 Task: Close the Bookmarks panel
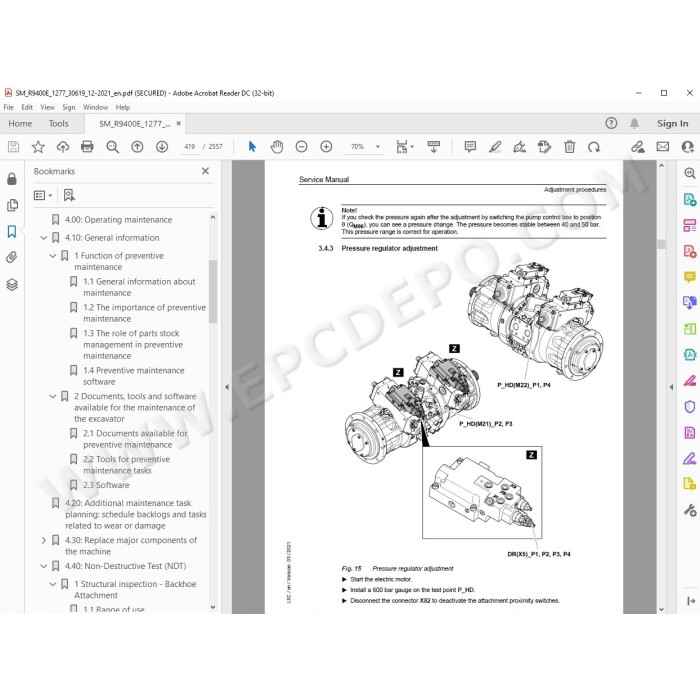[x=205, y=171]
